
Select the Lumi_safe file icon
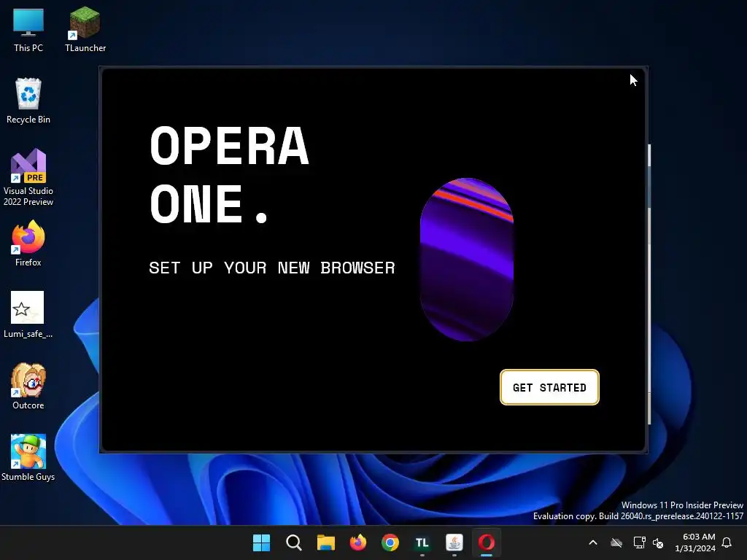point(28,315)
